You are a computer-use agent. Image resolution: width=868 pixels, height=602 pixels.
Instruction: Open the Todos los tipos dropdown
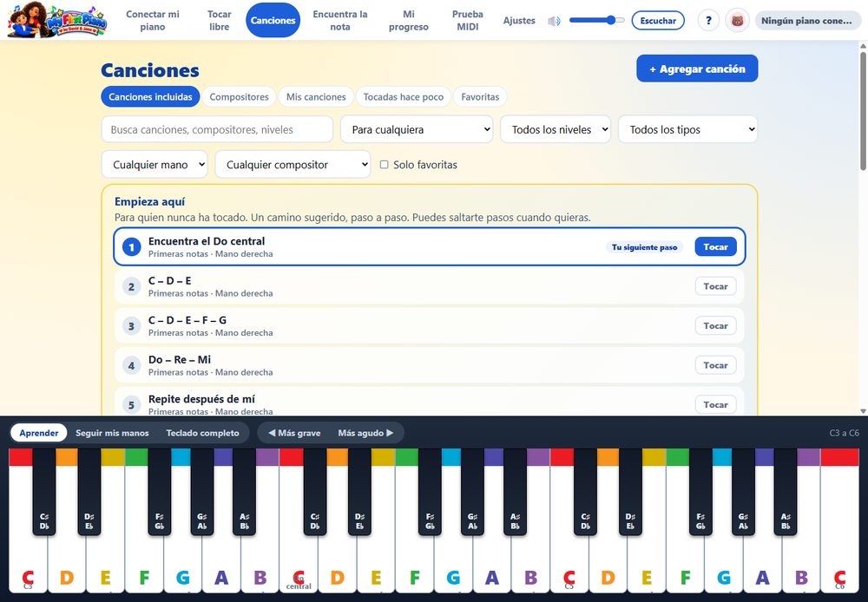click(x=687, y=129)
